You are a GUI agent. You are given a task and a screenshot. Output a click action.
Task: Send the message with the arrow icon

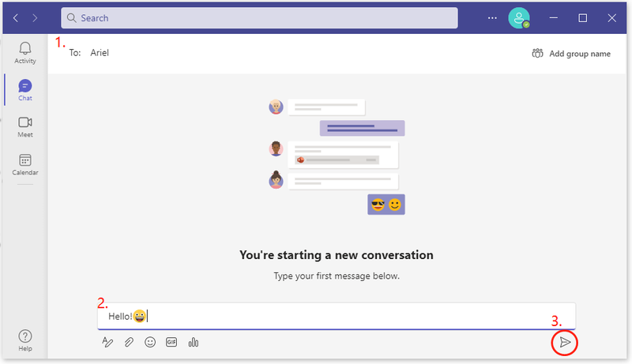565,342
